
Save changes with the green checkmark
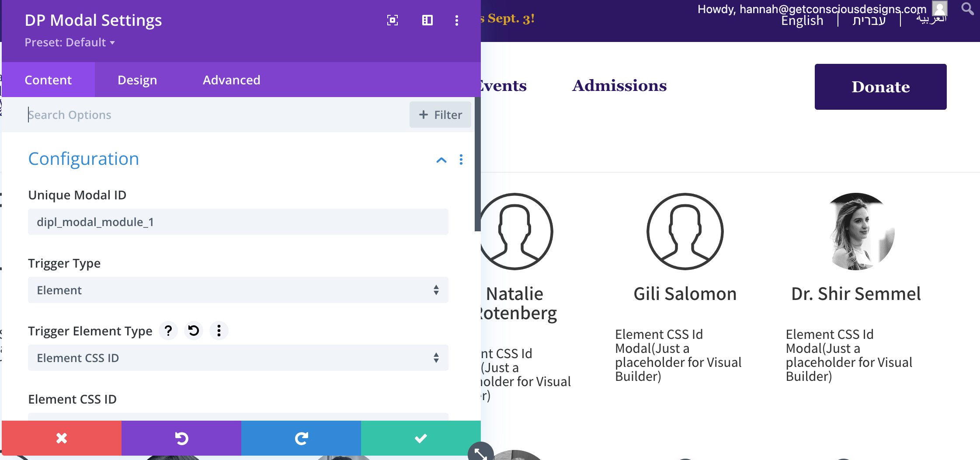click(x=421, y=438)
